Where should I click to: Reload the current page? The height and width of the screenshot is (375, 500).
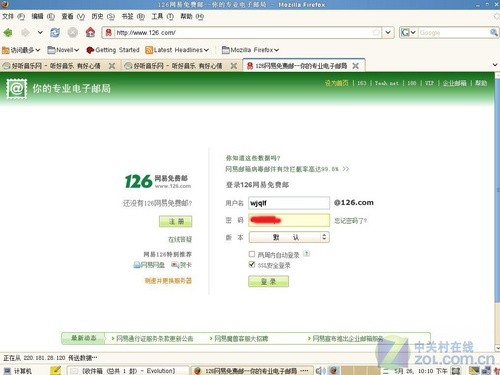coord(55,32)
